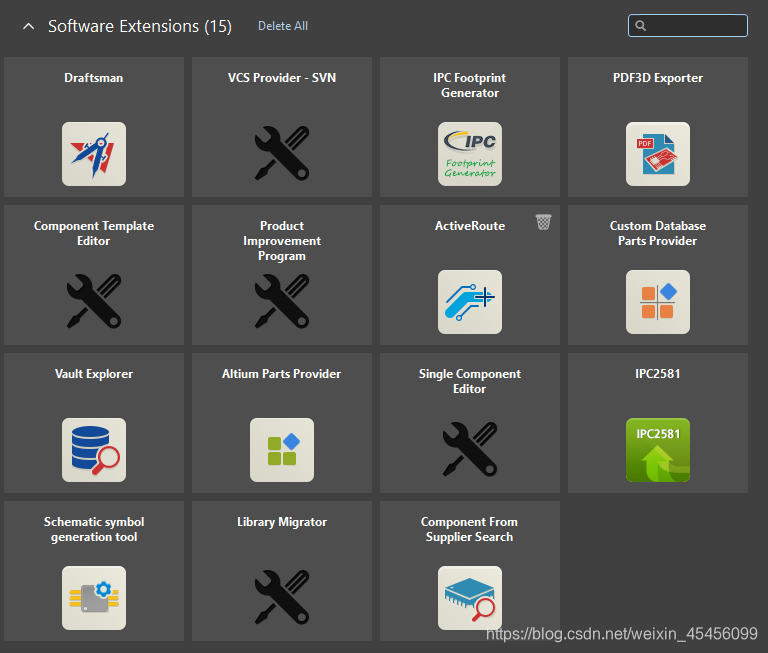Viewport: 768px width, 653px height.
Task: Click the VCS Provider - SVN tools icon
Action: (282, 153)
